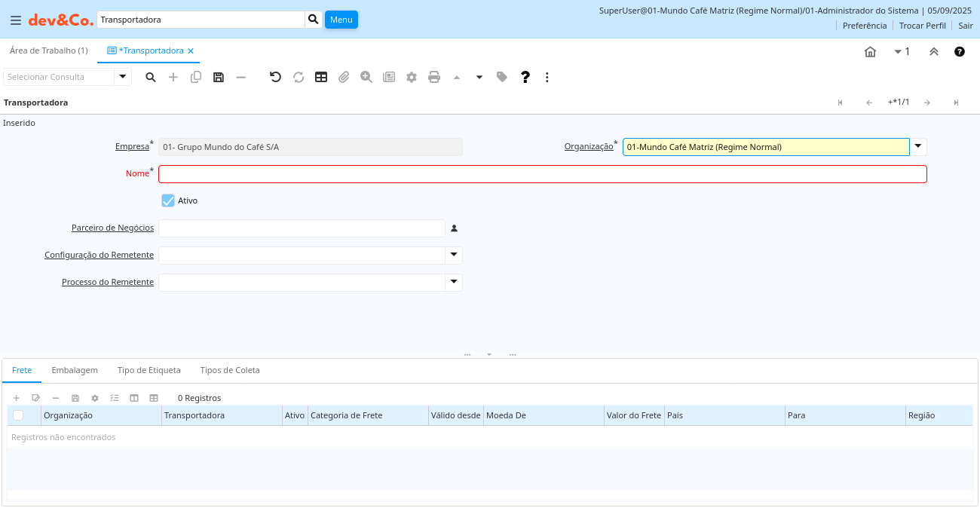This screenshot has width=980, height=508.
Task: Open the three-dot more options menu
Action: (x=547, y=77)
